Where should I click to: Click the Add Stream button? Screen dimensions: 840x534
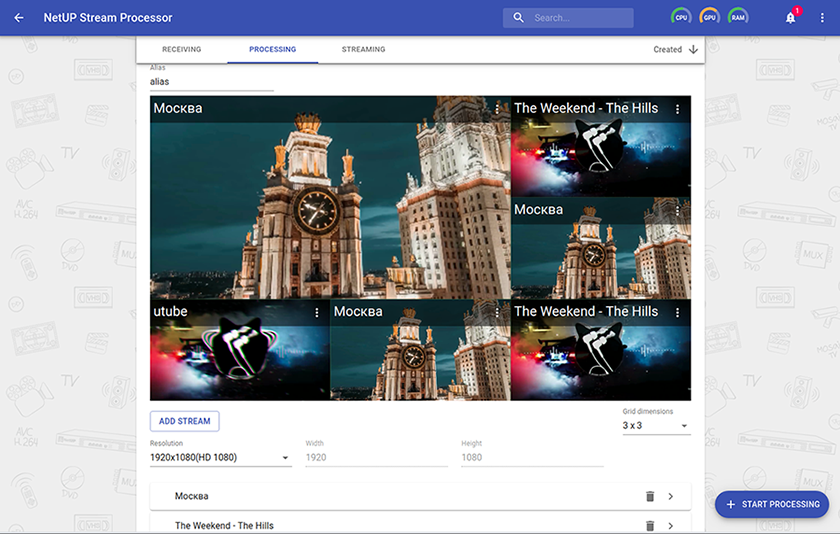coord(184,421)
